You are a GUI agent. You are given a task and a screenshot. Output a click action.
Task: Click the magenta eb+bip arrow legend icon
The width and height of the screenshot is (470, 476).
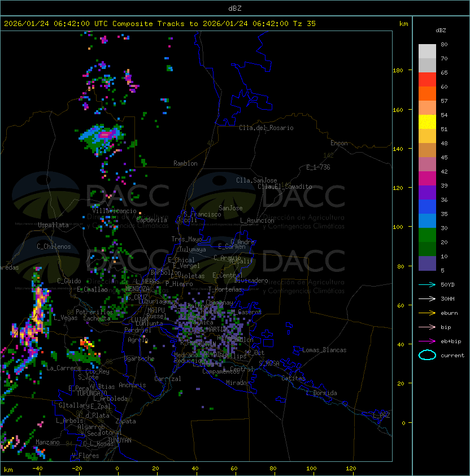pos(427,341)
